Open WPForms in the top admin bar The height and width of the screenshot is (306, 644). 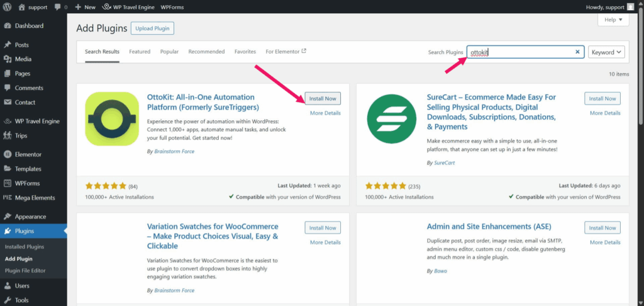pos(172,7)
